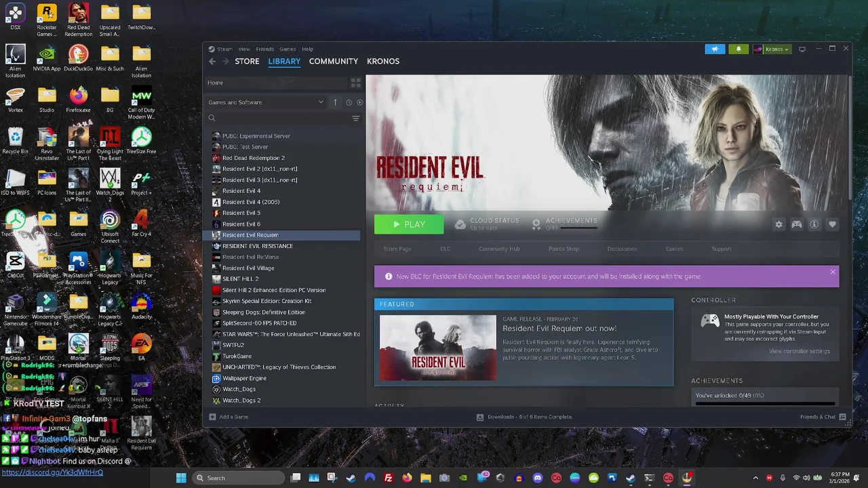Open the Guides link
This screenshot has height=488, width=868.
(x=674, y=249)
